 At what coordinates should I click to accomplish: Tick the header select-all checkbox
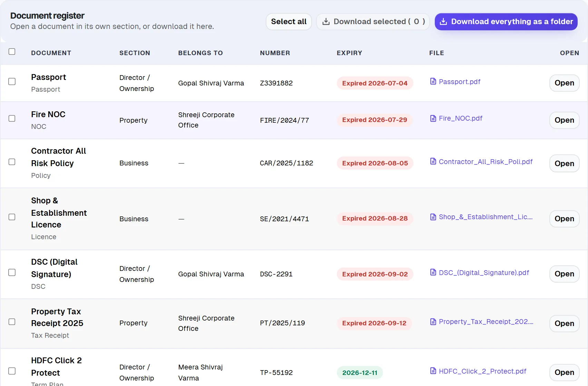pyautogui.click(x=12, y=52)
